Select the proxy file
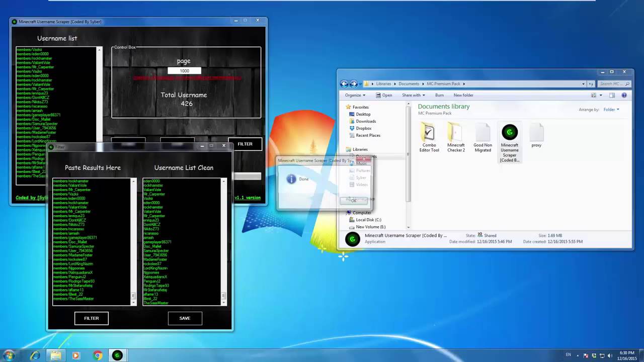Image resolution: width=644 pixels, height=362 pixels. coord(536,136)
